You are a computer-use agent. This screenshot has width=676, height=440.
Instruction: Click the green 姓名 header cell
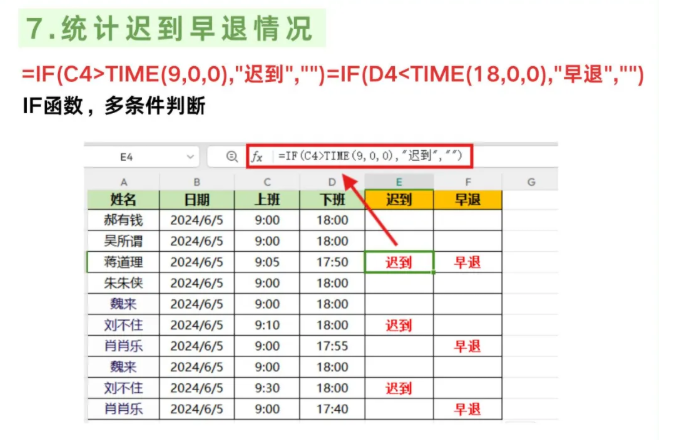123,199
